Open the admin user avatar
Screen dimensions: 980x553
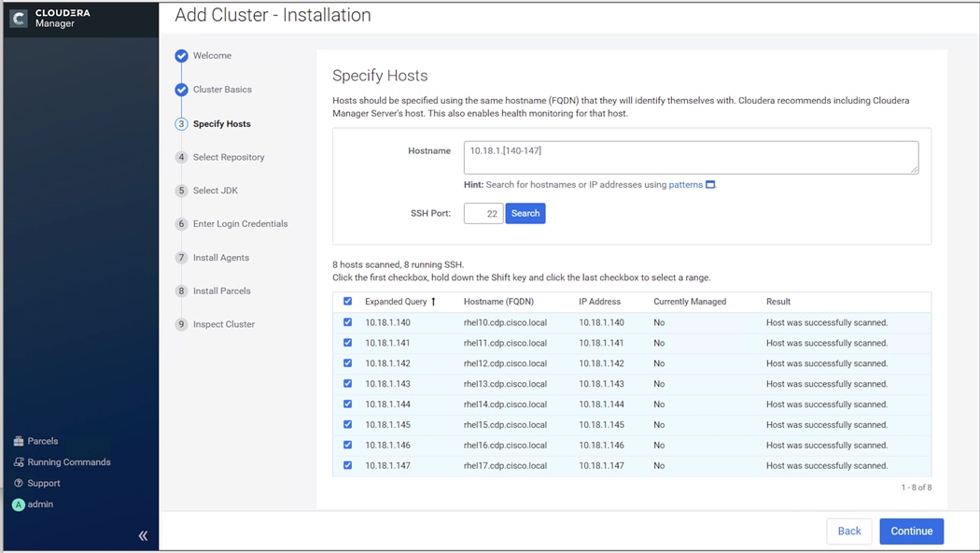19,504
